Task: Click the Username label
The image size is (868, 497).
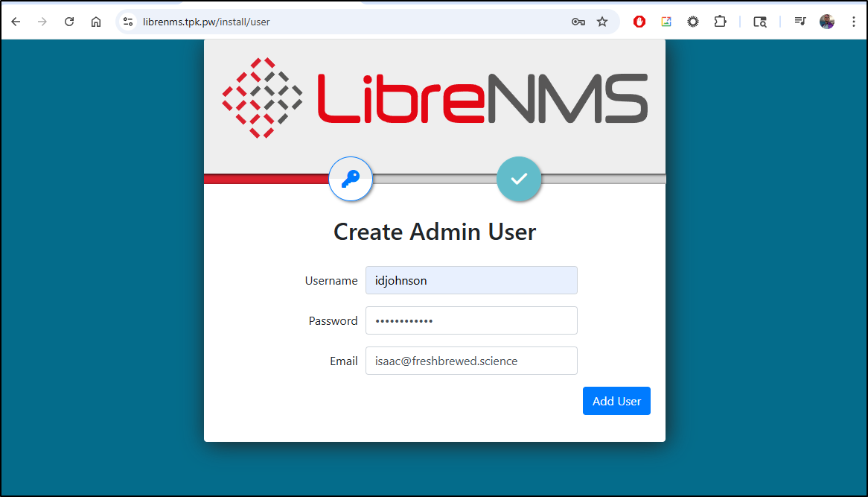Action: (331, 280)
